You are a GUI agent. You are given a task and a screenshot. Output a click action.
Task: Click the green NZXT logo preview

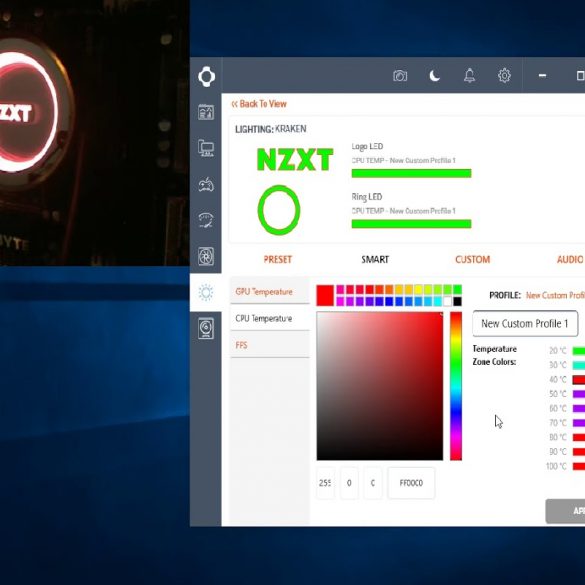[x=295, y=159]
